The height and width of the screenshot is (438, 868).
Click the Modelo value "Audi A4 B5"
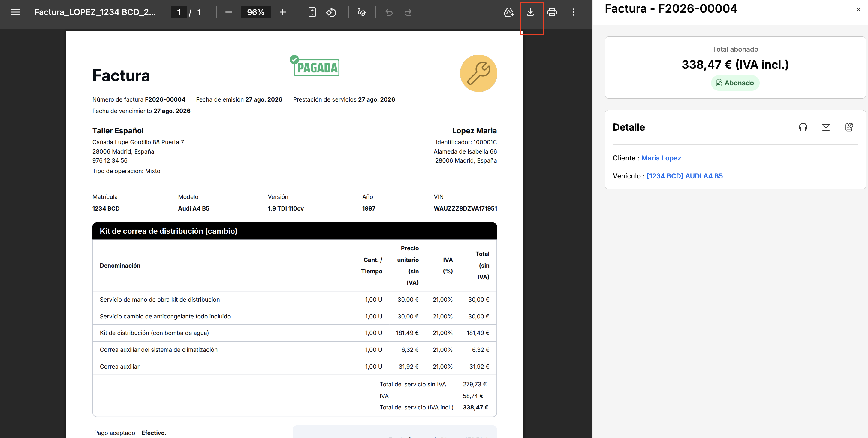pyautogui.click(x=193, y=208)
